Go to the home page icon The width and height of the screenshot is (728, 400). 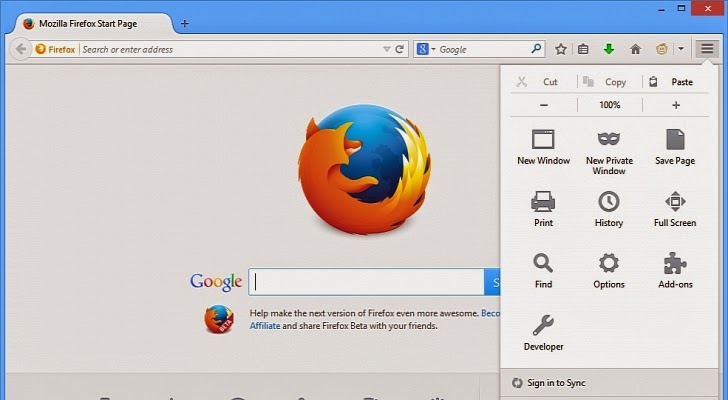pos(635,49)
